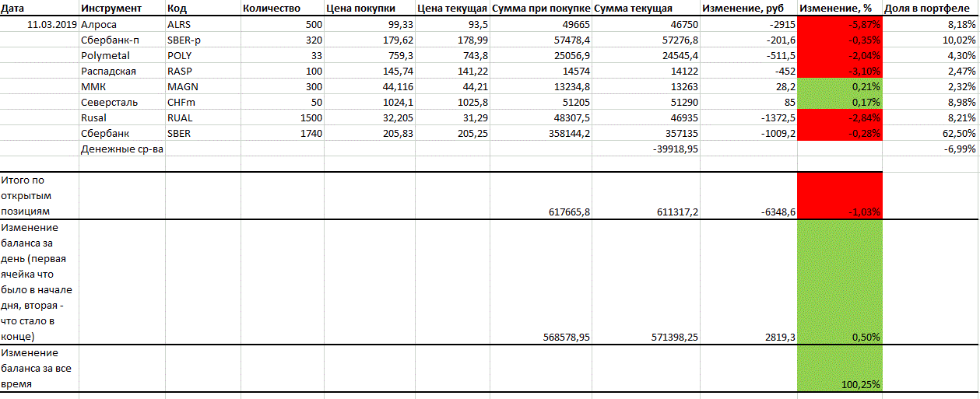Select the 'Распадская' instrument cell

(122, 71)
